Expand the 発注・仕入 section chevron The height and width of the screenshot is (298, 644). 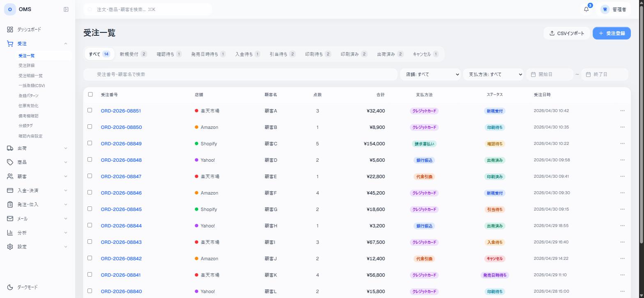(x=66, y=204)
